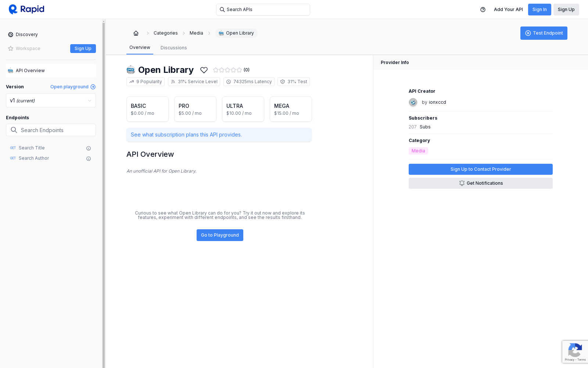The height and width of the screenshot is (368, 588).
Task: Favorite Open Library with the heart icon
Action: coord(204,70)
